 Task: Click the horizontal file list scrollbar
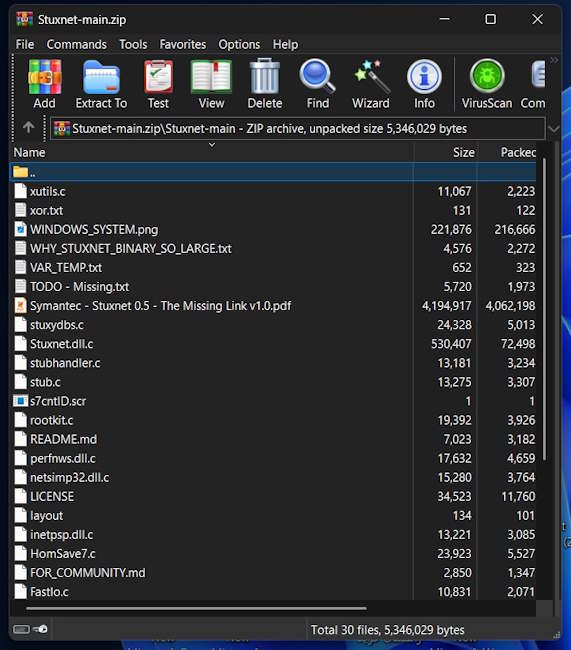click(196, 608)
